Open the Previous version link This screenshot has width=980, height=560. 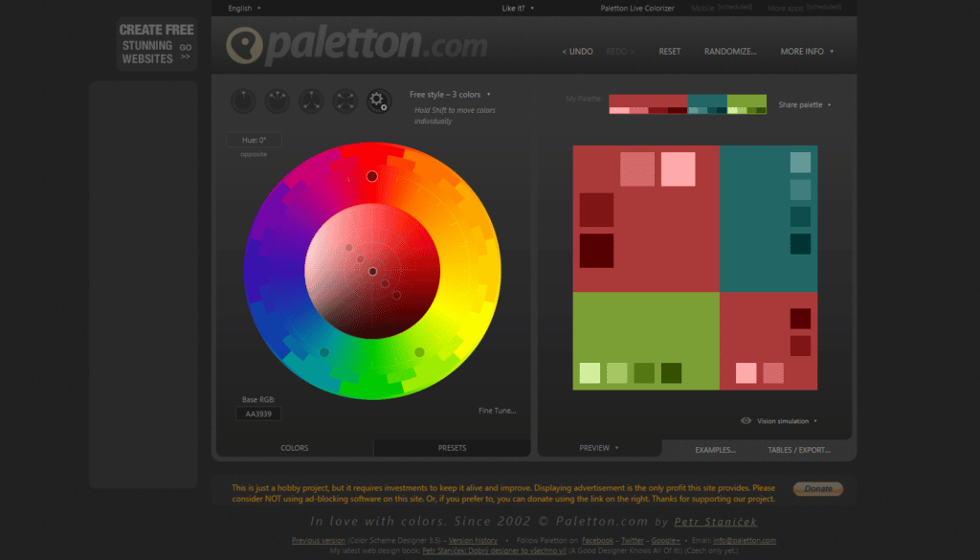(318, 540)
